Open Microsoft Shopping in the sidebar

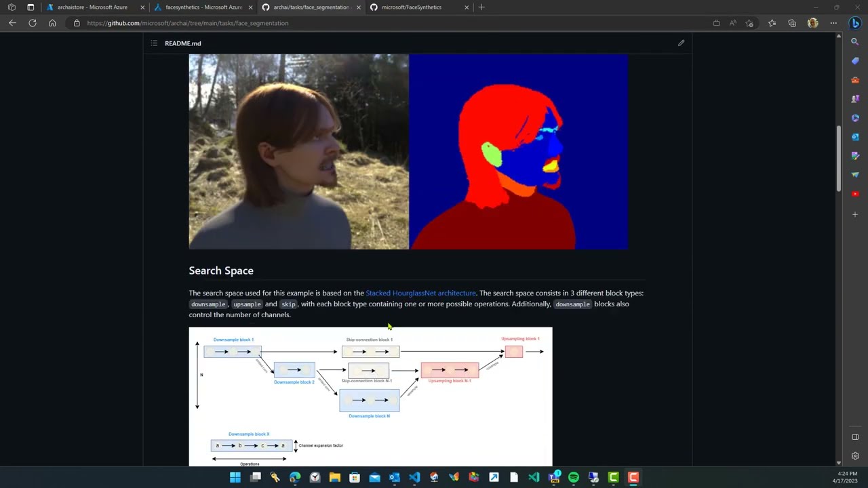854,61
